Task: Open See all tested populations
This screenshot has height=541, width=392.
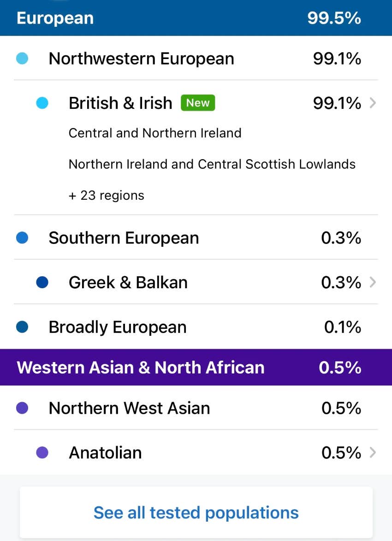Action: click(196, 512)
